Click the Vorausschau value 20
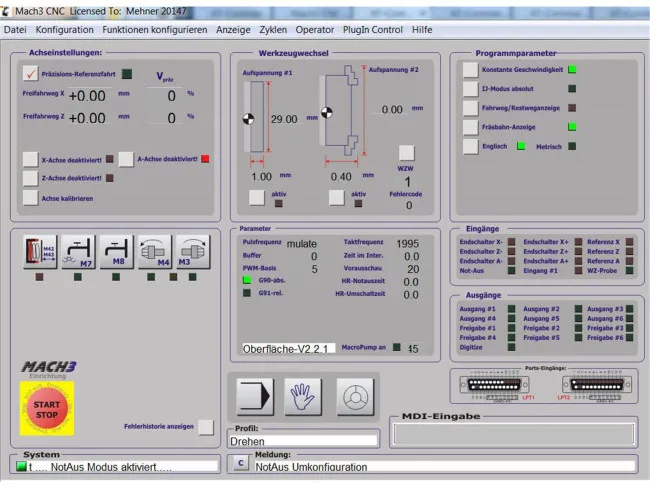The height and width of the screenshot is (488, 650). [413, 269]
